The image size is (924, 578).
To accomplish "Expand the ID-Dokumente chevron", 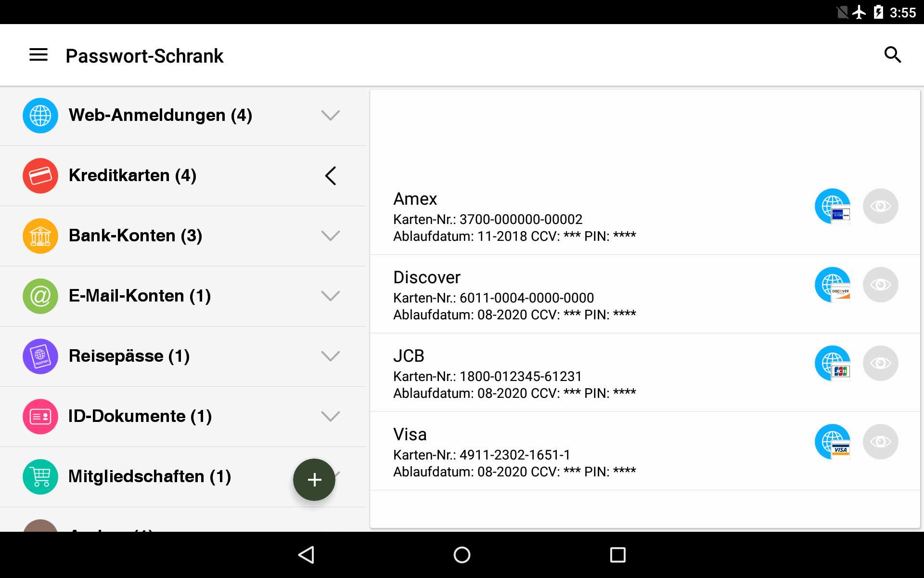I will pyautogui.click(x=331, y=417).
